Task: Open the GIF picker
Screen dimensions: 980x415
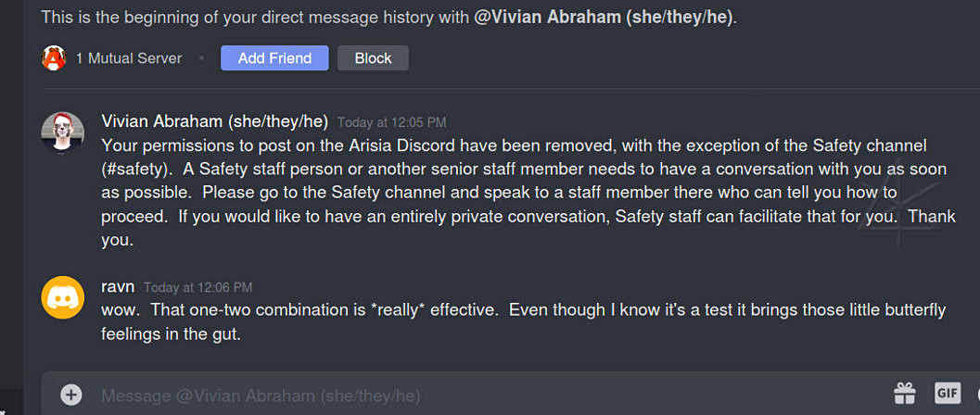Action: click(947, 394)
